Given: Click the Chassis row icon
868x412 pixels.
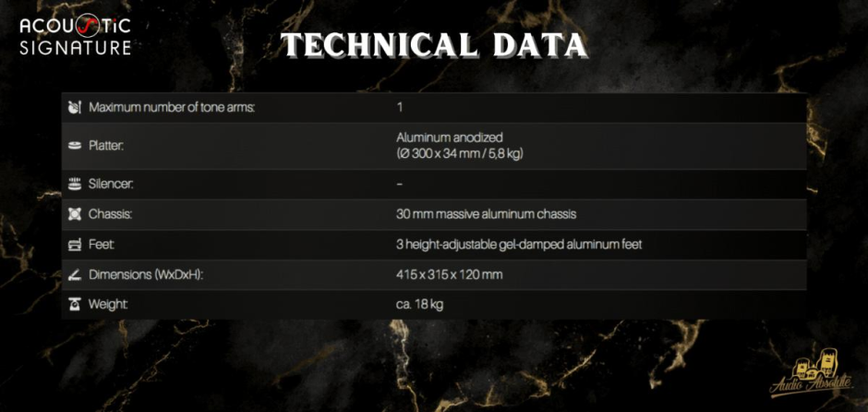Looking at the screenshot, I should [x=75, y=214].
